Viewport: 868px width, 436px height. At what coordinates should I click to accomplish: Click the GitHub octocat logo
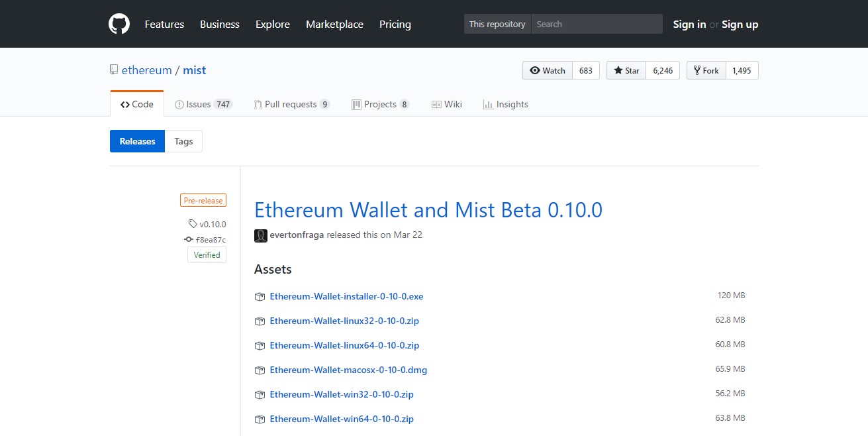pyautogui.click(x=119, y=24)
